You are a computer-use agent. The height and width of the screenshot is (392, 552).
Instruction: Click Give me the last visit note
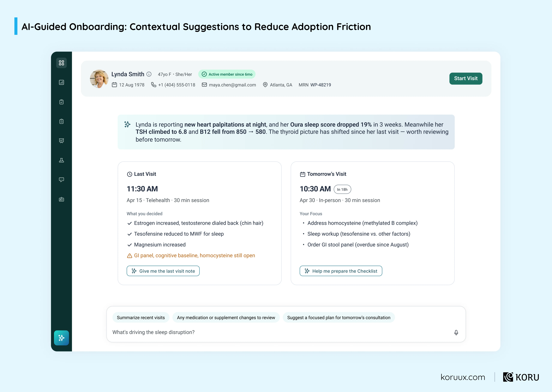pyautogui.click(x=163, y=271)
